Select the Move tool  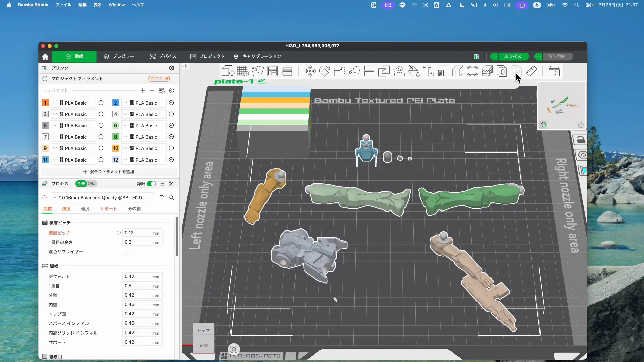tap(310, 71)
